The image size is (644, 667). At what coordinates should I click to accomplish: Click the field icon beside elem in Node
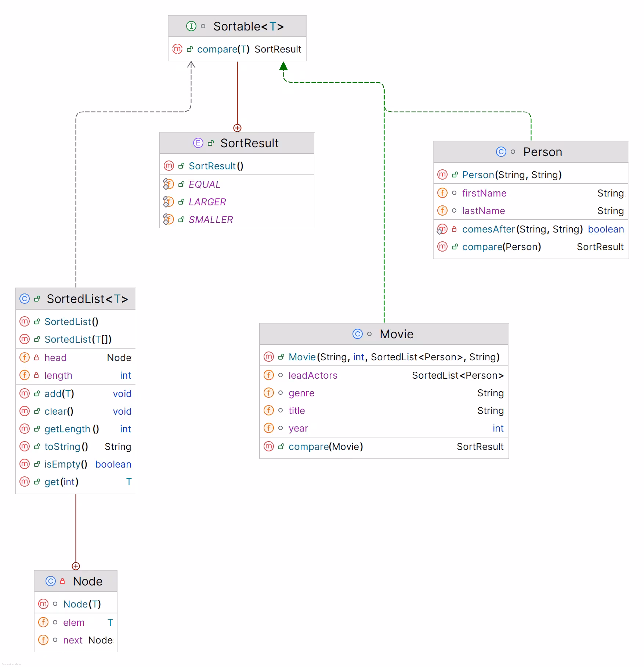point(43,622)
